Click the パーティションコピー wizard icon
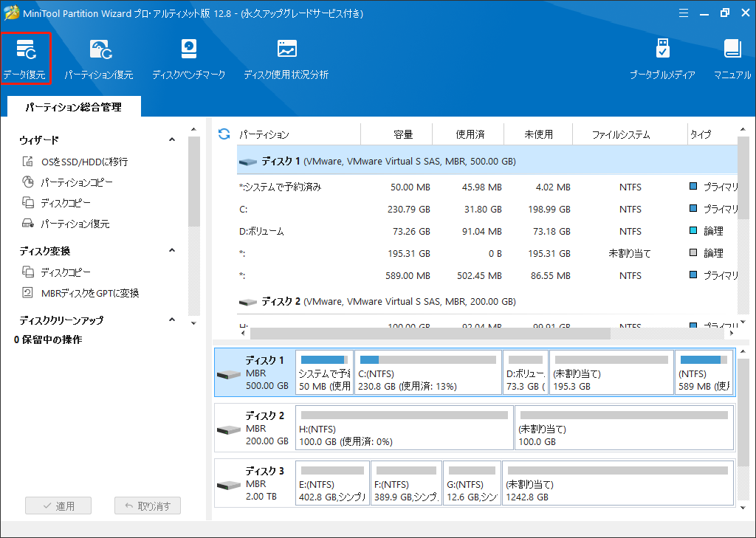This screenshot has height=538, width=756. pyautogui.click(x=28, y=182)
